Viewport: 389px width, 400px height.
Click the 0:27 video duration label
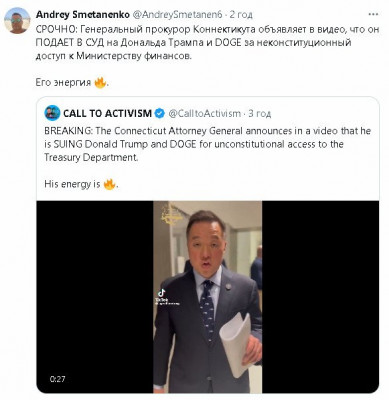click(x=57, y=379)
